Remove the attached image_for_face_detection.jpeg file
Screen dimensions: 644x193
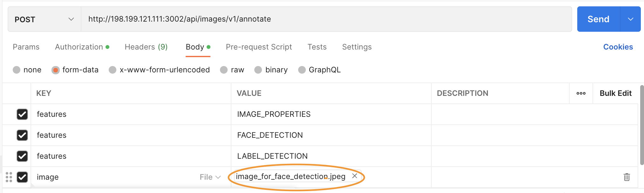tap(355, 176)
